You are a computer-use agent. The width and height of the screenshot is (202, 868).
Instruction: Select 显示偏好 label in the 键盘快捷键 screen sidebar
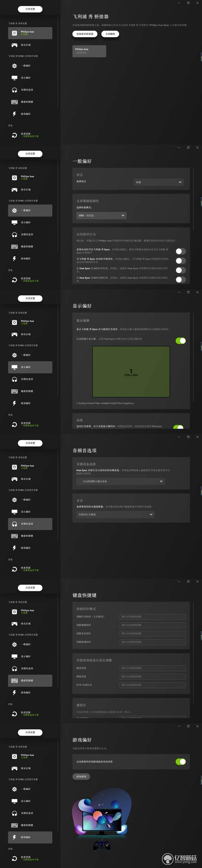[26, 657]
